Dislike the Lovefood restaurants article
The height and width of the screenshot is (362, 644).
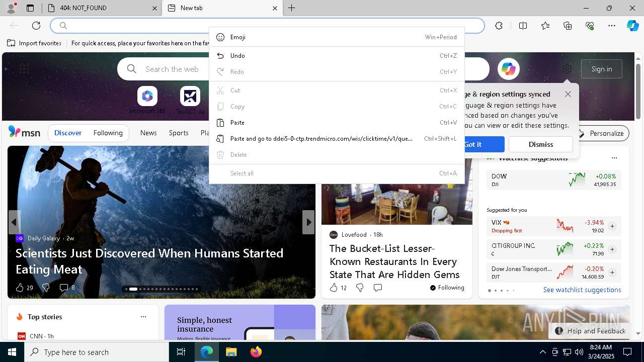click(x=360, y=288)
